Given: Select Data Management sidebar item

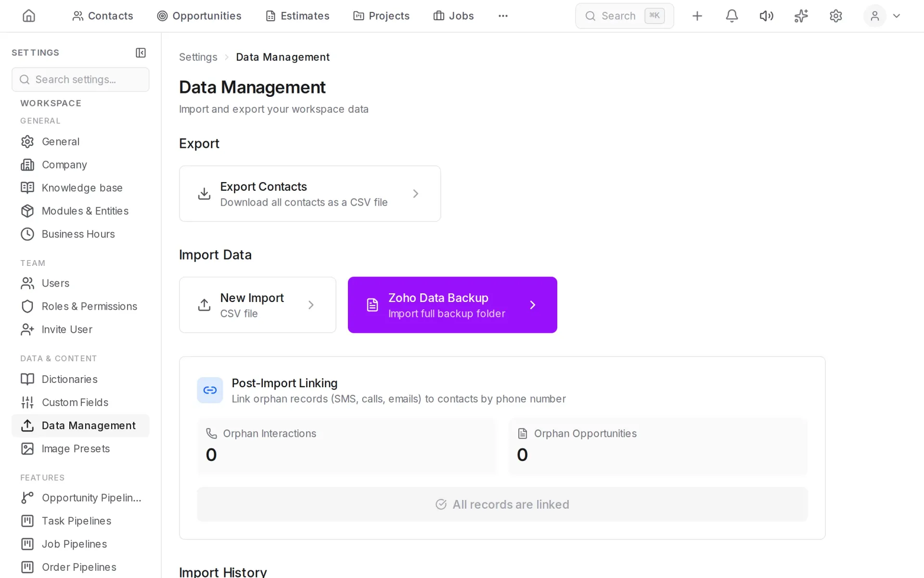Looking at the screenshot, I should pyautogui.click(x=80, y=426).
